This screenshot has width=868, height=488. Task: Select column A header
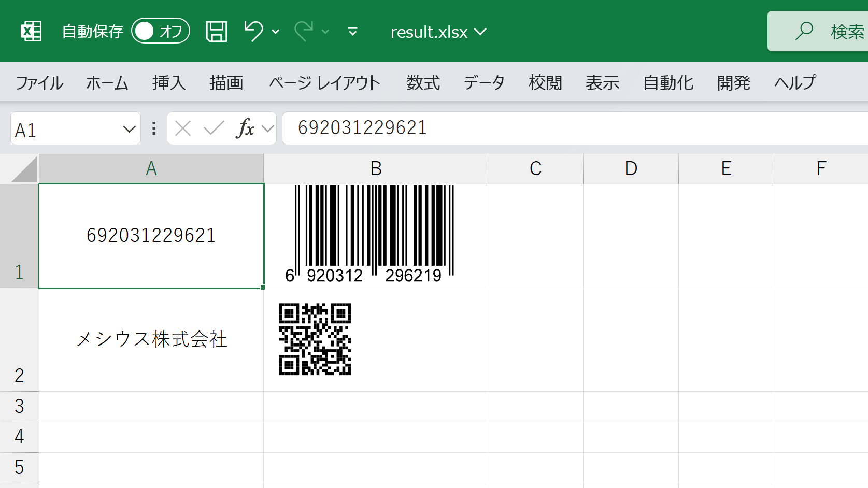(x=151, y=169)
